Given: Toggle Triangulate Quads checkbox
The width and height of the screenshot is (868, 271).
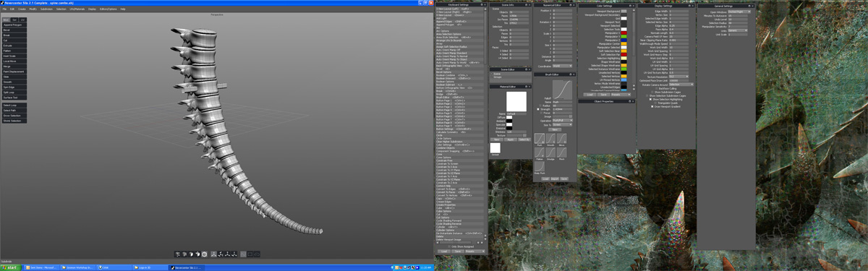Looking at the screenshot, I should (x=655, y=103).
